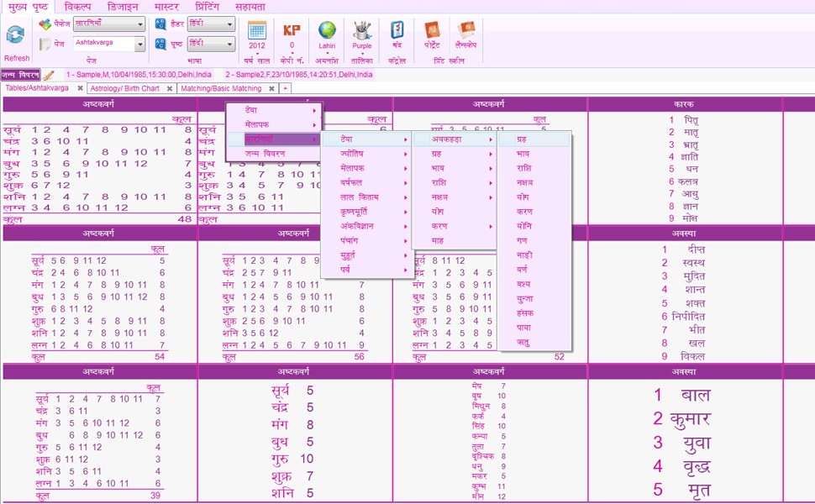Screen dimensions: 815x504
Task: Open the विकल्प ribbon tab
Action: click(x=77, y=7)
